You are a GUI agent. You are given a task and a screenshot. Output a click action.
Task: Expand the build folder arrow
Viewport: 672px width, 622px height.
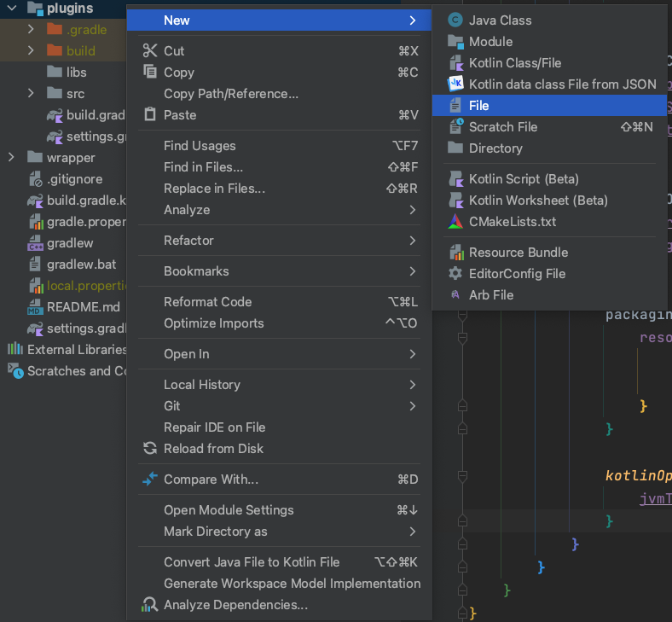pos(31,50)
